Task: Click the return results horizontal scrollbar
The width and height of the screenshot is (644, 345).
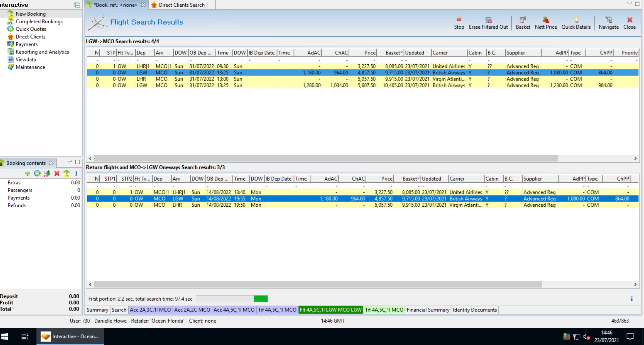Action: coord(318,284)
